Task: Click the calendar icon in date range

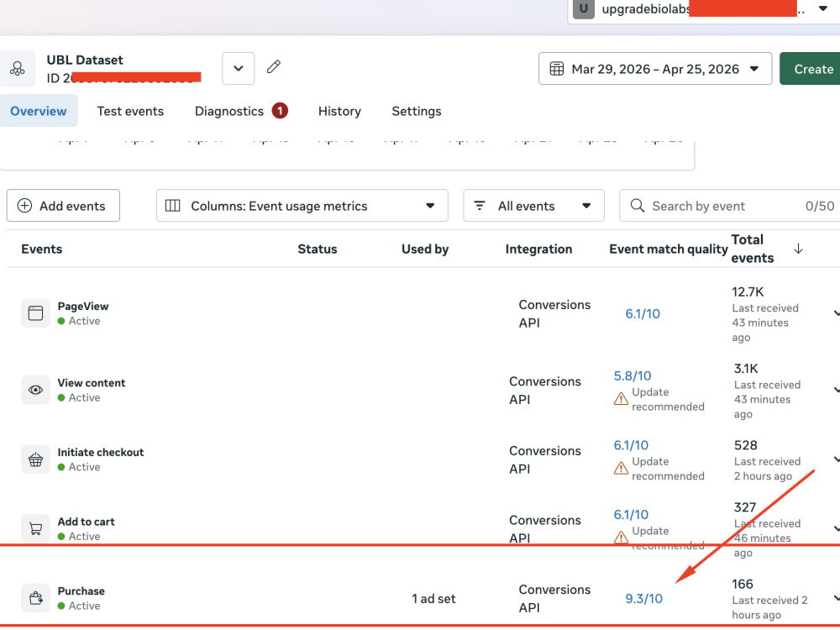Action: [x=557, y=69]
